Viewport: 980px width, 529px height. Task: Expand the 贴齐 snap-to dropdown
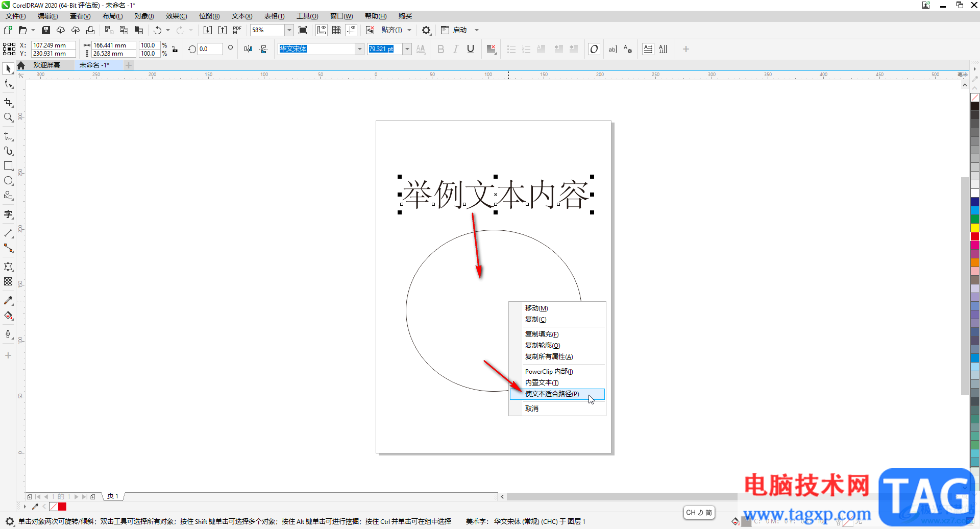point(409,30)
